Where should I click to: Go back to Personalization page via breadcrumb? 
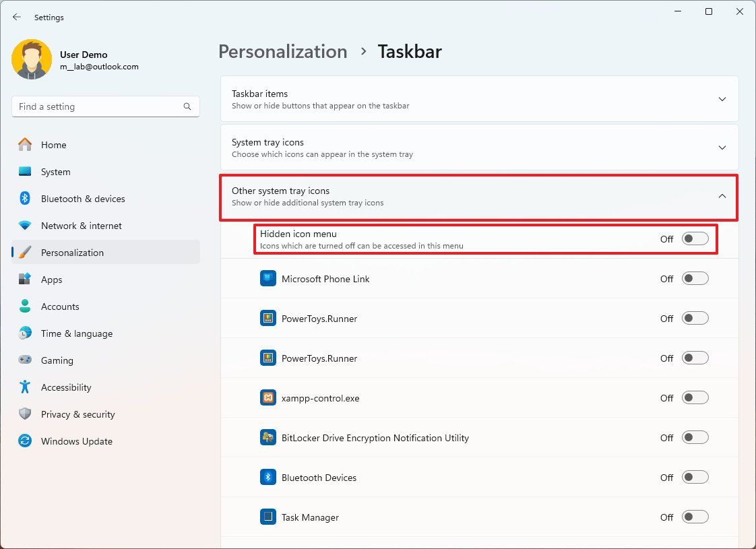pos(282,51)
